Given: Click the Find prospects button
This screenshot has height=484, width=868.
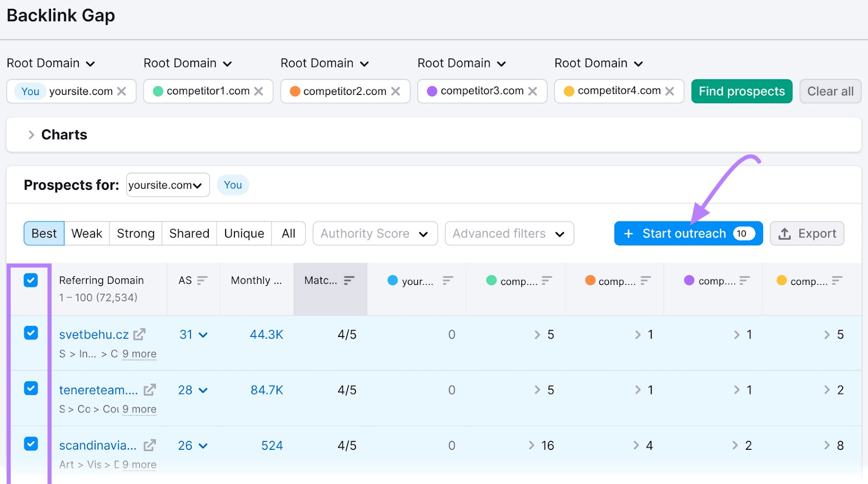Looking at the screenshot, I should 741,91.
